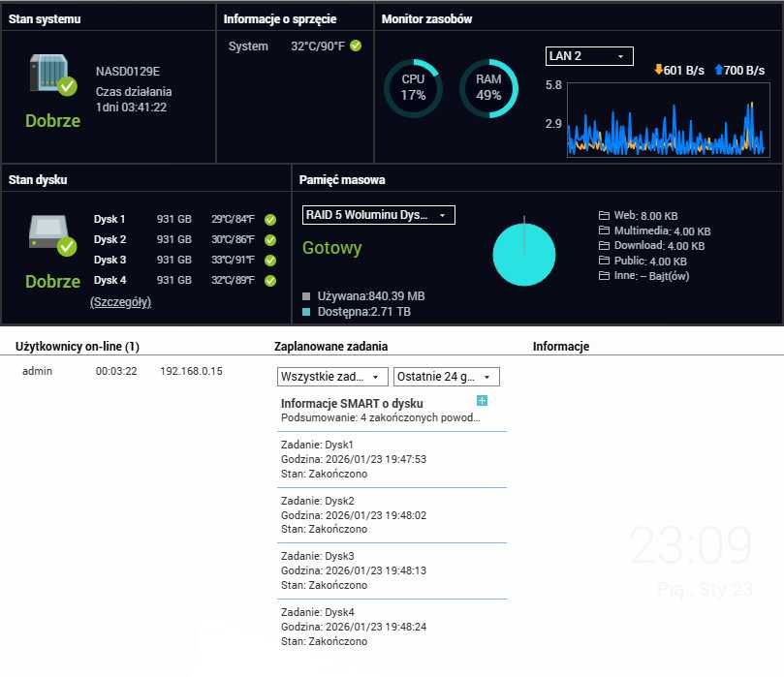
Task: Click the LAN traffic graph
Action: (x=669, y=120)
